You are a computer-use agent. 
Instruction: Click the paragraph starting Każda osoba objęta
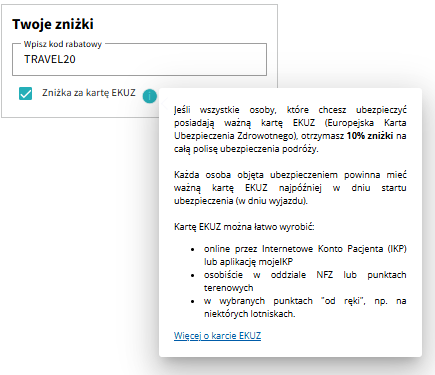pyautogui.click(x=290, y=188)
